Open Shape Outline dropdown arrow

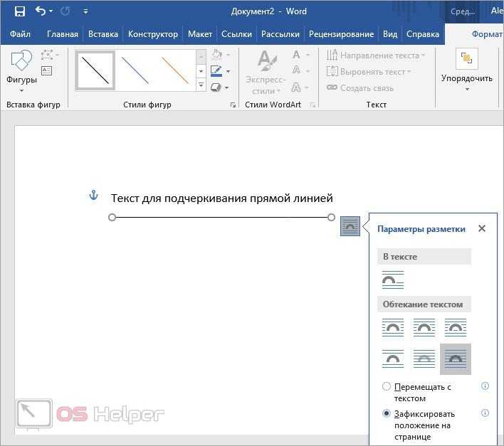point(228,71)
